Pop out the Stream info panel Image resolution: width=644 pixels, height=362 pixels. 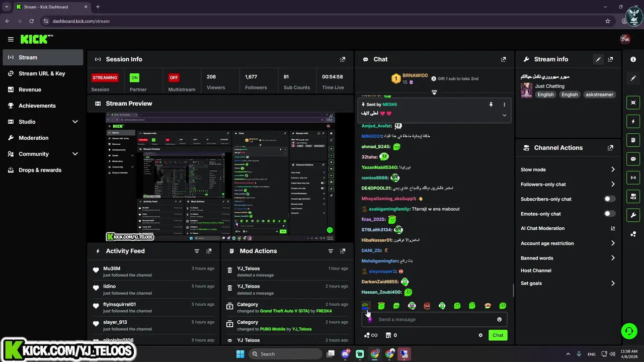(610, 59)
